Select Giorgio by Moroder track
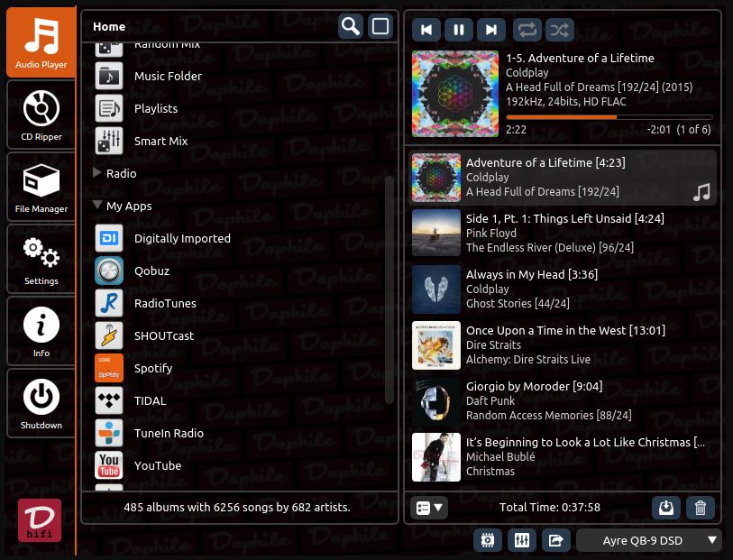 pyautogui.click(x=563, y=400)
